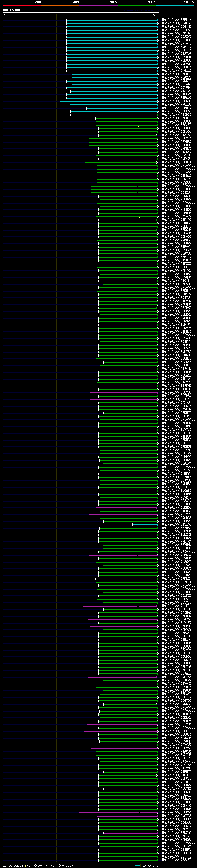Screen dimensions: 197x868
Task: Open hit UniRef100_B7FL16
Action: [x=177, y=20]
